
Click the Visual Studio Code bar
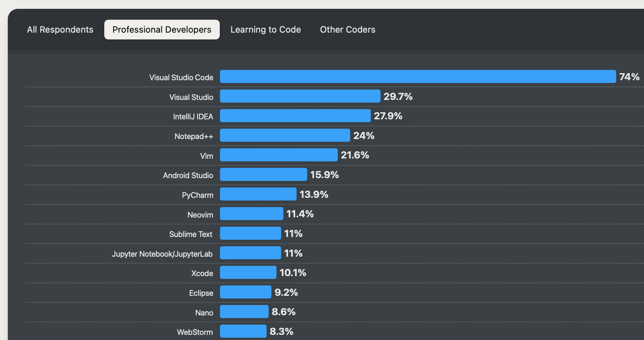418,76
